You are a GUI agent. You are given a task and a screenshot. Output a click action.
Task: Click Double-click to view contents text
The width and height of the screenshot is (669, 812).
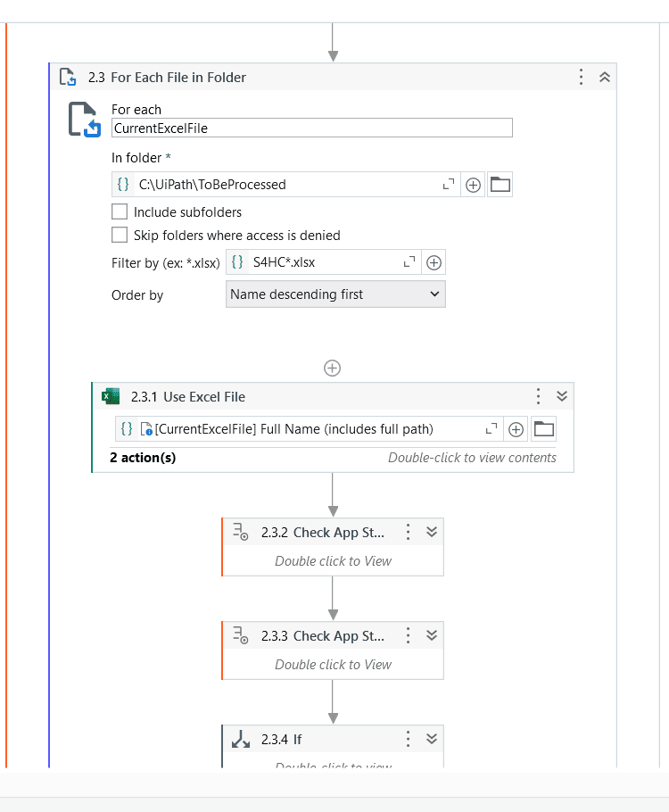[472, 457]
